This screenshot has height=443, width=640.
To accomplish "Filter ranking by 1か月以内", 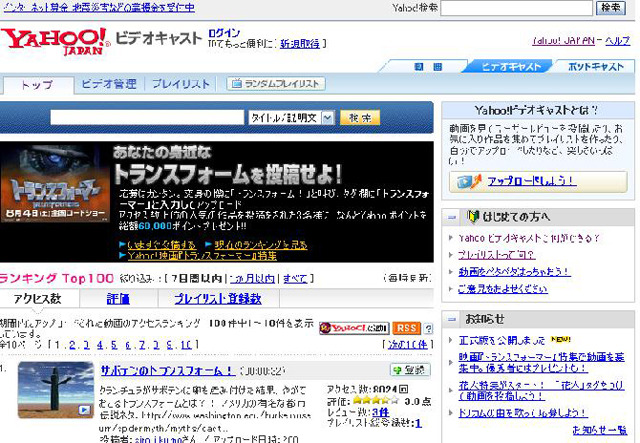I will pos(252,278).
